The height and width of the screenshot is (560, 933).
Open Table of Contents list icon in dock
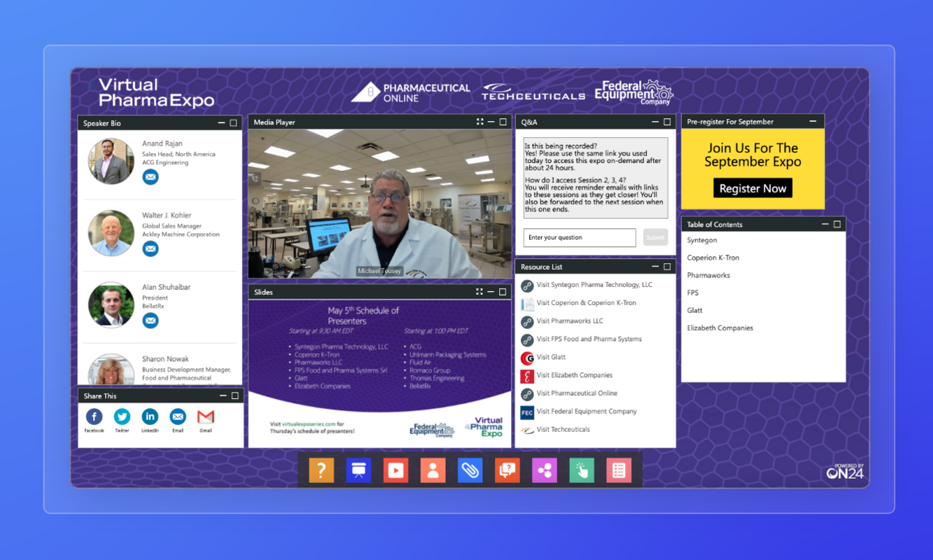619,470
